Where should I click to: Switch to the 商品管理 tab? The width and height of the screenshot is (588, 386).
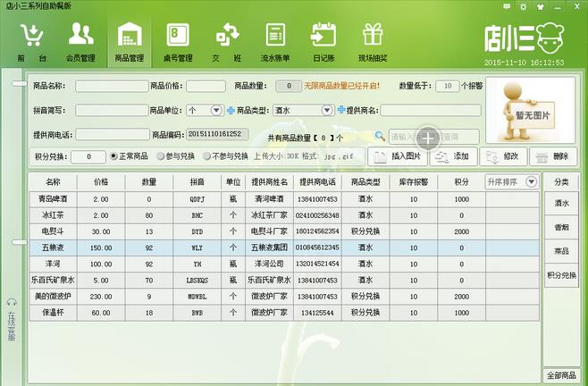pos(130,41)
